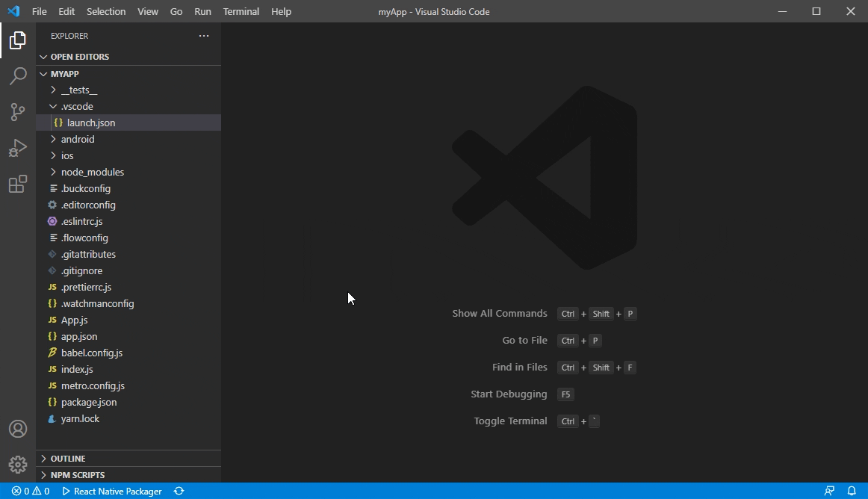The height and width of the screenshot is (499, 868).
Task: Open the Search icon in activity bar
Action: [18, 76]
